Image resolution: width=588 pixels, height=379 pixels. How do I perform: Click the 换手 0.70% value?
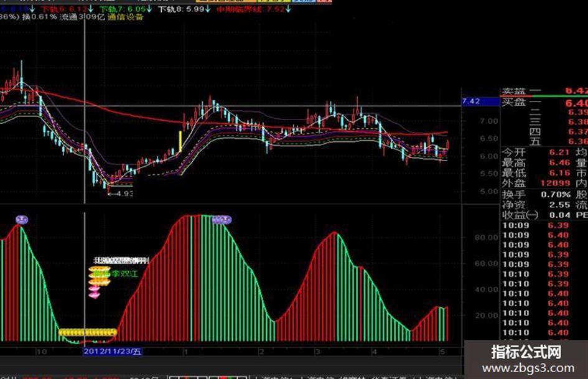tap(556, 195)
